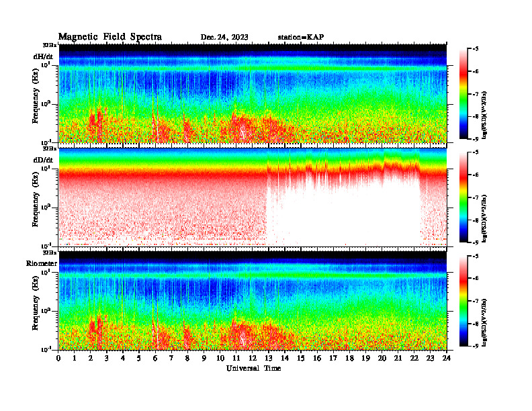Click the Riometer panel color scale bar
The width and height of the screenshot is (532, 411).
click(x=463, y=301)
